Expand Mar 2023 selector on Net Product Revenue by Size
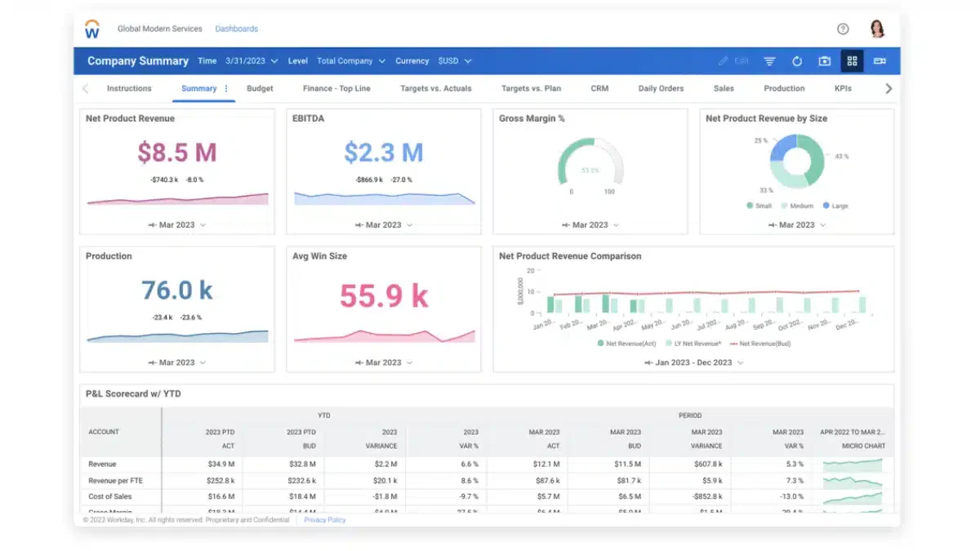 coord(797,224)
